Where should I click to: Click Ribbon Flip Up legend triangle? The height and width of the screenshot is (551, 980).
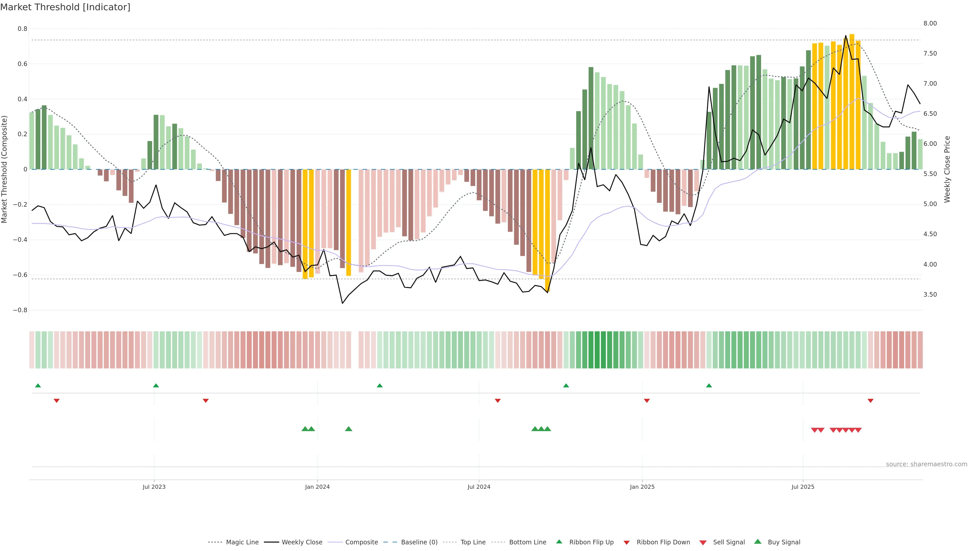pos(559,542)
